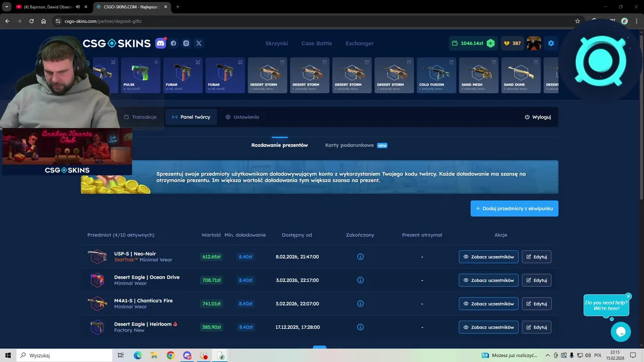Click Zobacz uczestników for Desert Eagle Ocean Drive
The height and width of the screenshot is (362, 644).
[489, 280]
